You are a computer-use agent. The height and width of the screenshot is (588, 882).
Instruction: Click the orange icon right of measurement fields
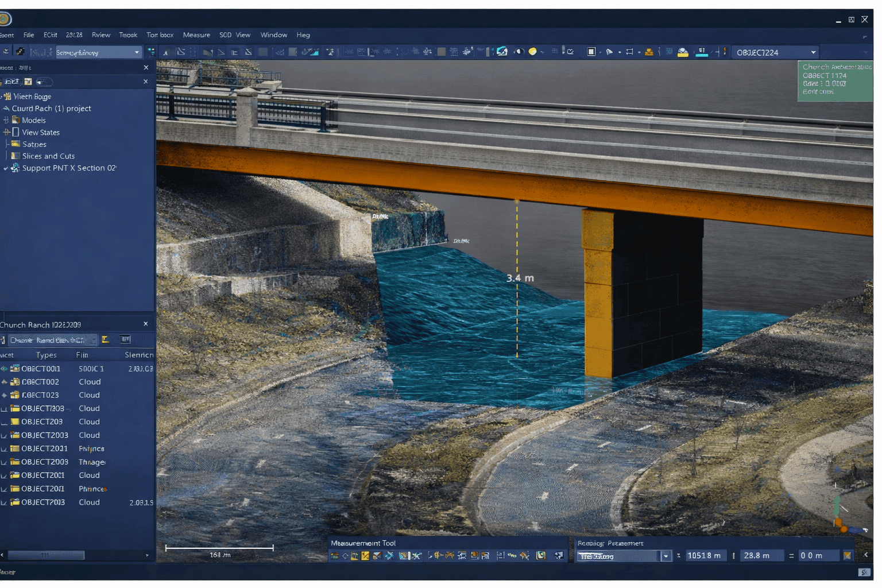pyautogui.click(x=847, y=555)
